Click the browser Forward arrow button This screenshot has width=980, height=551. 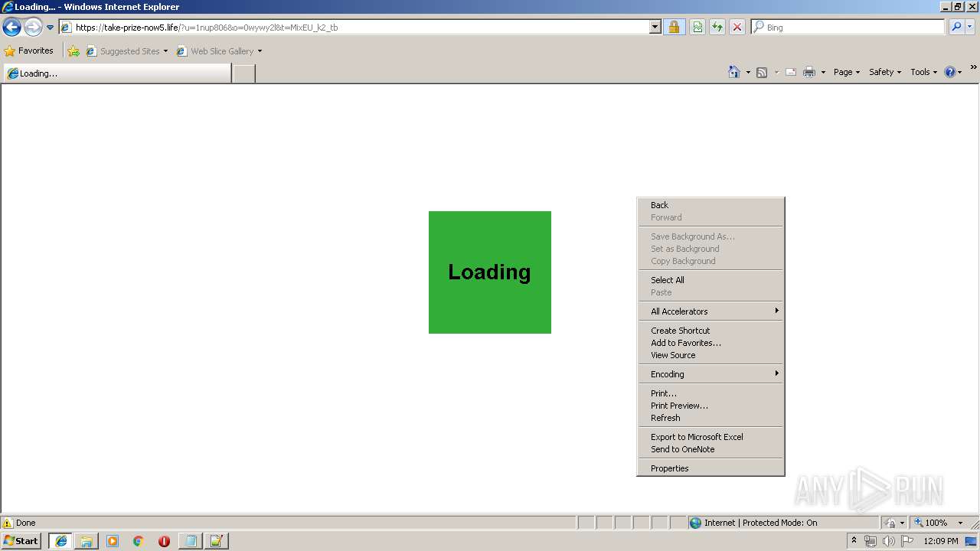(x=33, y=28)
